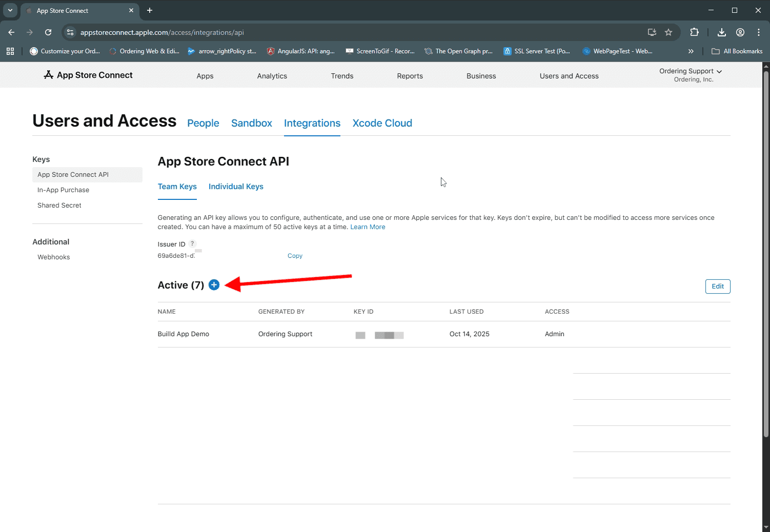Click the Edit button for active keys

pyautogui.click(x=718, y=287)
